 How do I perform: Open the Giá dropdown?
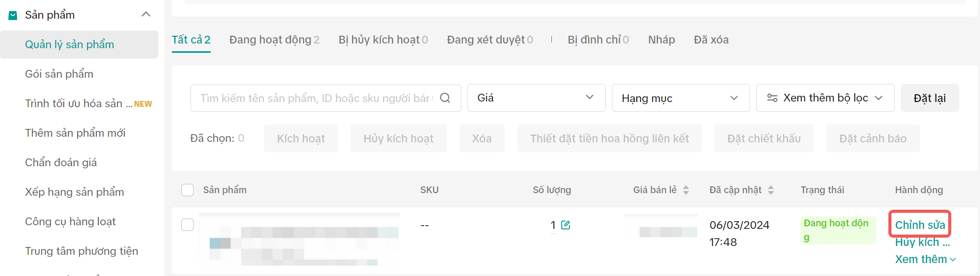pyautogui.click(x=536, y=98)
